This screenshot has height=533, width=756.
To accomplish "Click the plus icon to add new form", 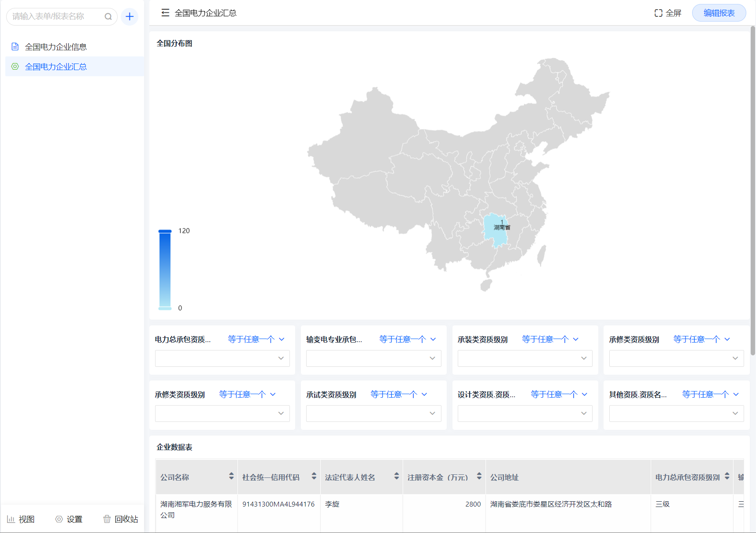I will tap(130, 17).
